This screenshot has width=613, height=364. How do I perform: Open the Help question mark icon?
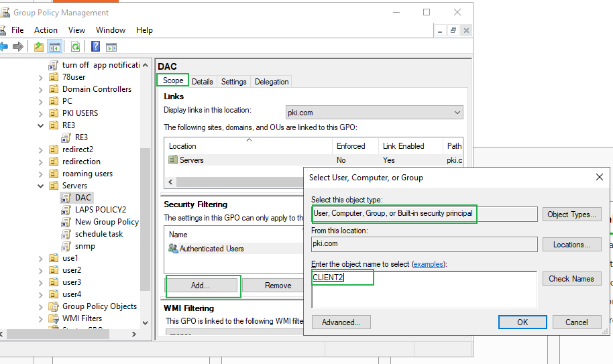(95, 46)
